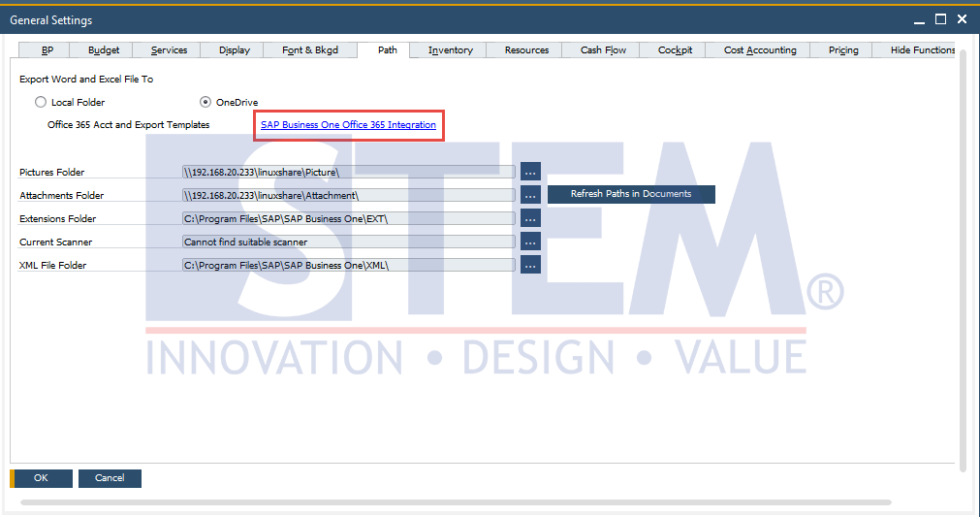The width and height of the screenshot is (980, 517).
Task: Click the Current Scanner field
Action: click(x=349, y=242)
